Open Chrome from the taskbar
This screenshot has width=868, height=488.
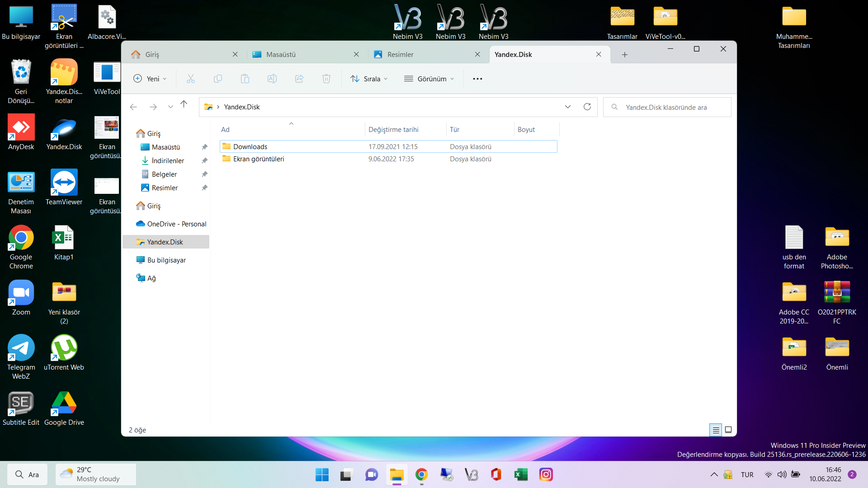(421, 474)
